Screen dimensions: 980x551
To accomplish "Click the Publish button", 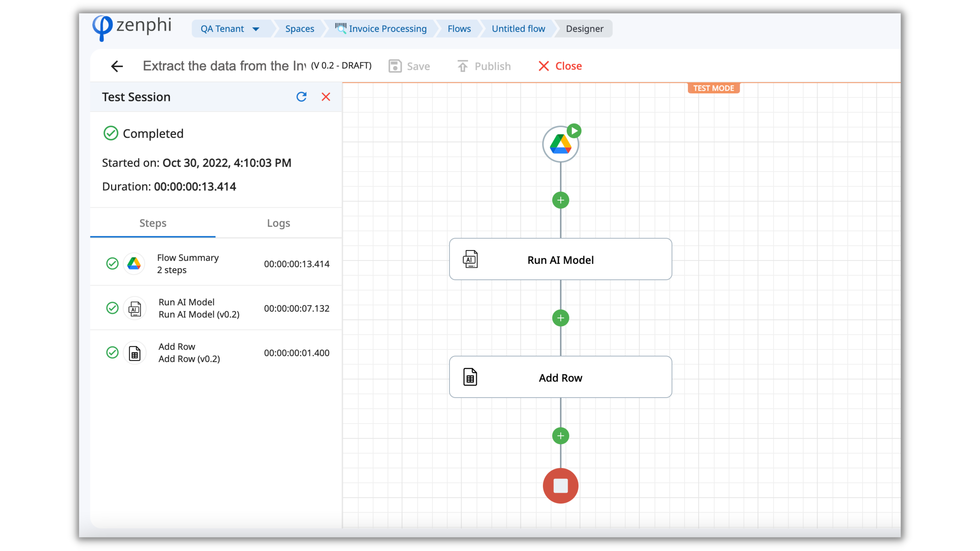I will (x=484, y=66).
